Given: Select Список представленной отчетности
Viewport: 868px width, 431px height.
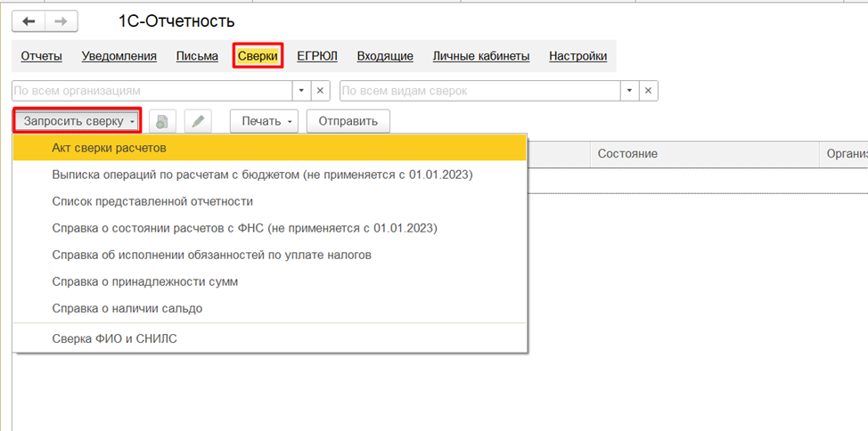Looking at the screenshot, I should click(270, 201).
